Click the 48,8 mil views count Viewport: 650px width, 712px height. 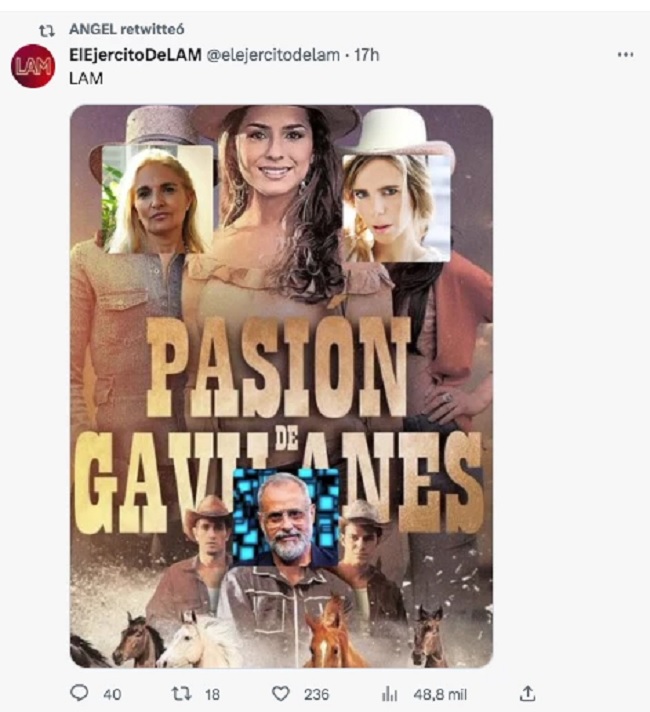click(x=440, y=694)
